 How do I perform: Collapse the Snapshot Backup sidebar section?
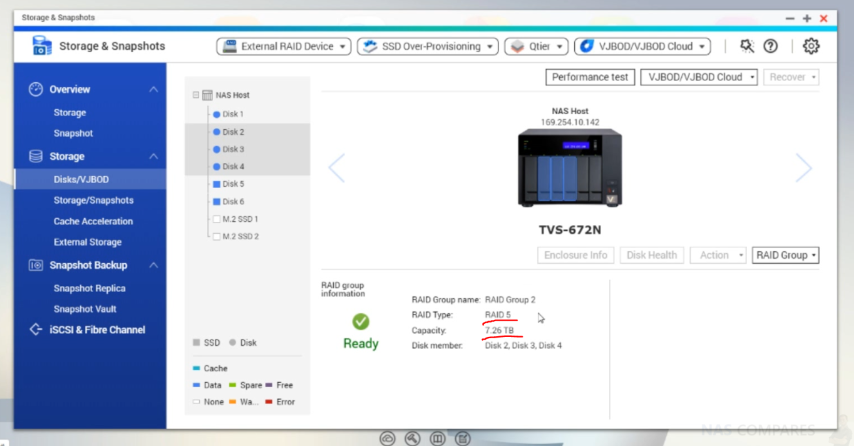[x=154, y=265]
